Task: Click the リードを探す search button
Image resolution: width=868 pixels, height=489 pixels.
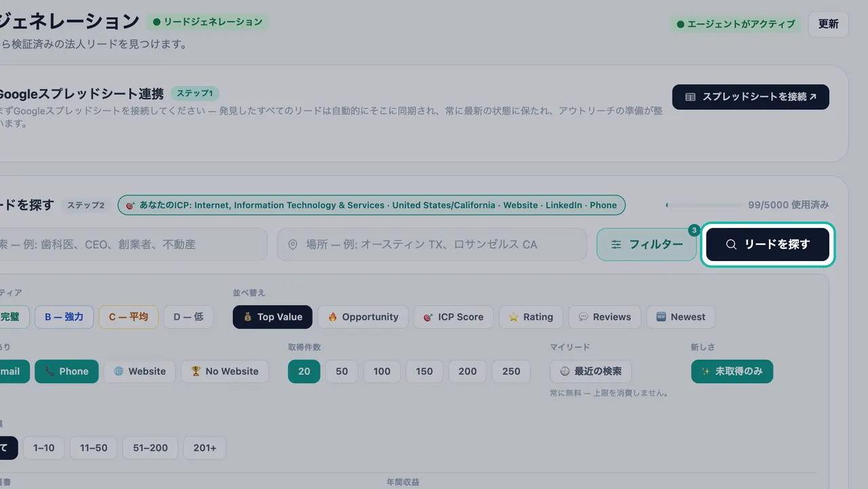Action: (768, 244)
